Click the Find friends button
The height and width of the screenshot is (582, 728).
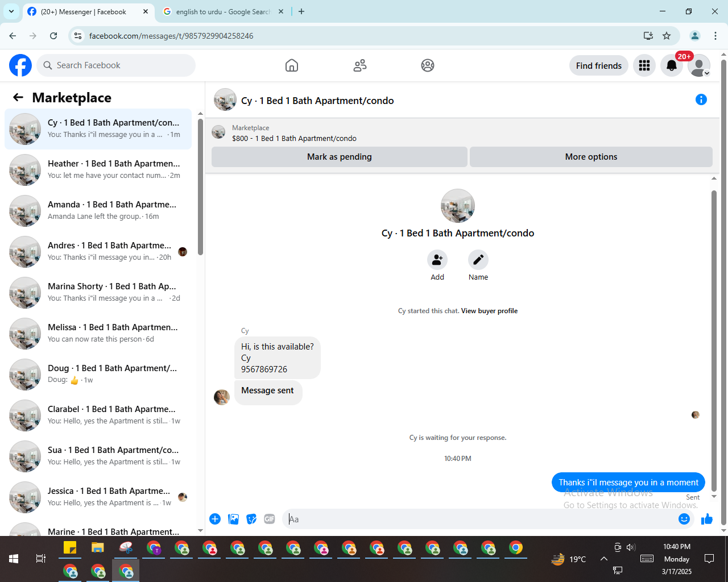point(599,65)
